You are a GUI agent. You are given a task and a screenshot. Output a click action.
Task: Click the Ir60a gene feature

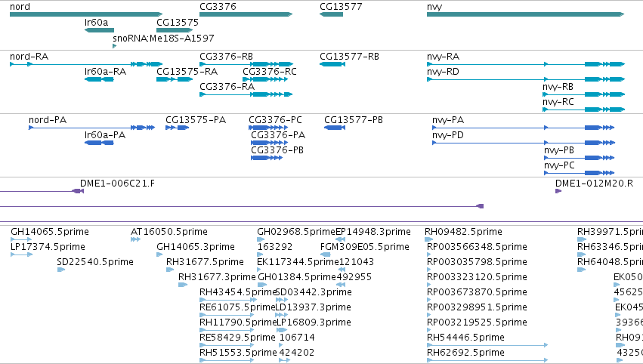(99, 30)
